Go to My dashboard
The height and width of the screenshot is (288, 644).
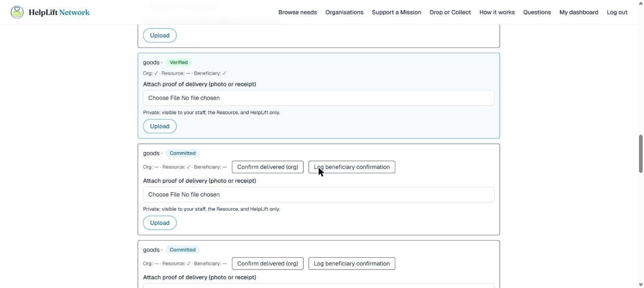(x=579, y=12)
